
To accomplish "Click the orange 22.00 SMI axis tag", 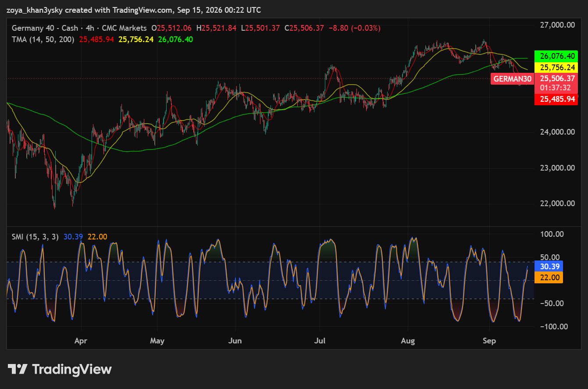I will [549, 278].
